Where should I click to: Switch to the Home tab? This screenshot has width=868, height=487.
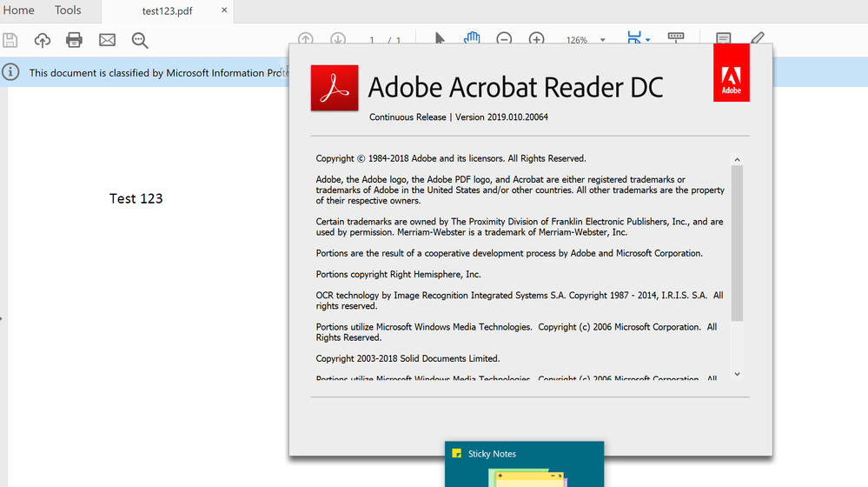18,10
